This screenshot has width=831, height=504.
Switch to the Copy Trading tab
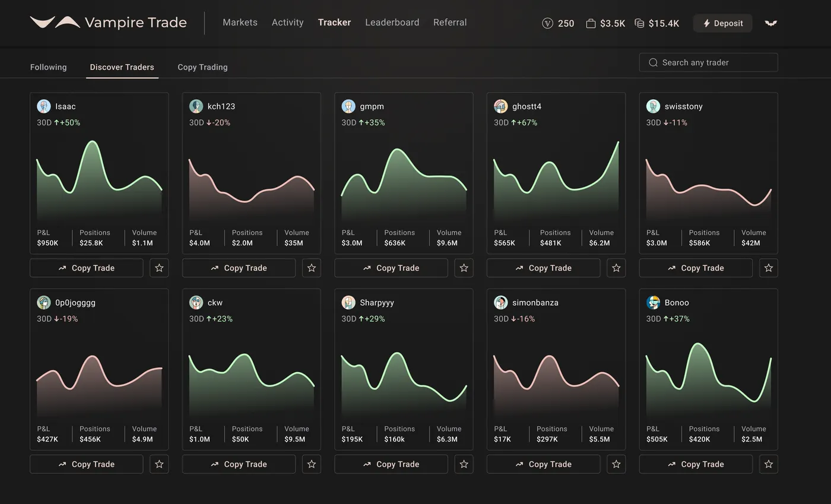click(x=202, y=67)
